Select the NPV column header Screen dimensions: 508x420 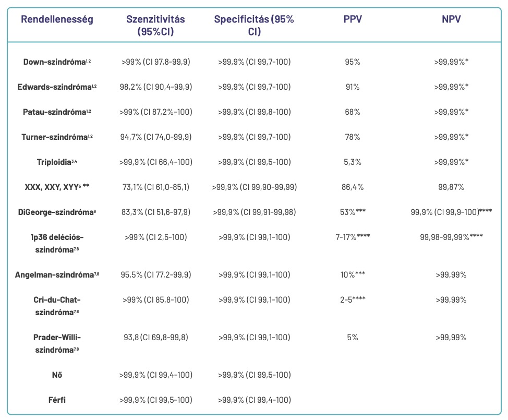[451, 20]
